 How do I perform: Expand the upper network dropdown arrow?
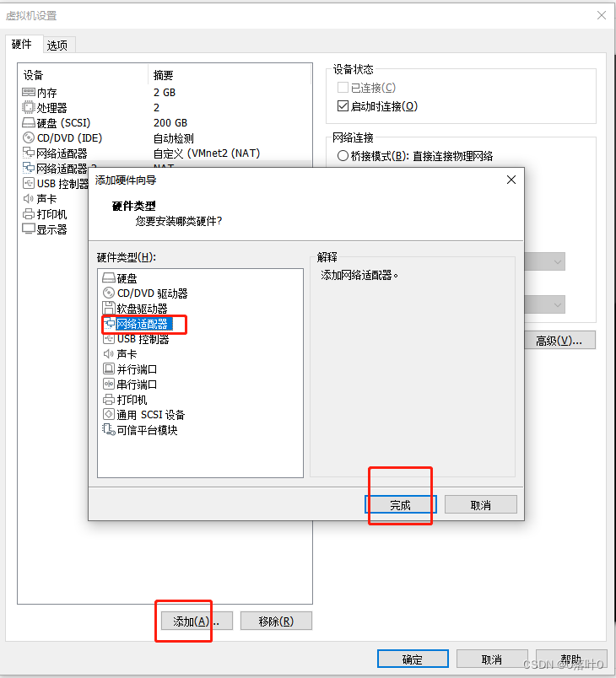click(558, 261)
